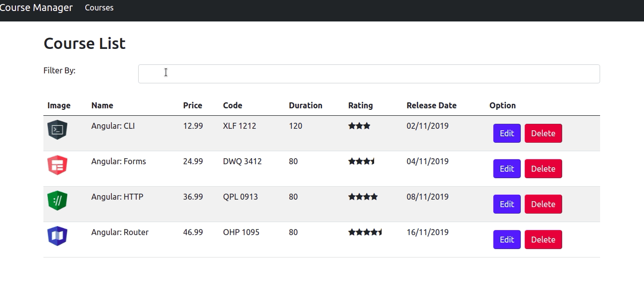
Task: Click the price 24.99
Action: (x=193, y=161)
